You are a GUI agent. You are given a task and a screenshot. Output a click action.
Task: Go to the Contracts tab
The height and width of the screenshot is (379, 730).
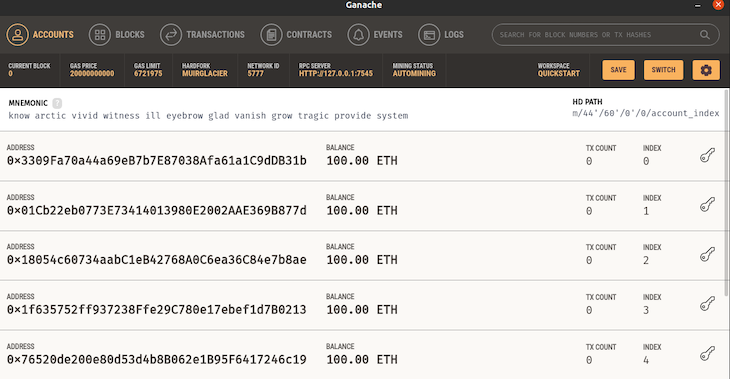[x=296, y=35]
